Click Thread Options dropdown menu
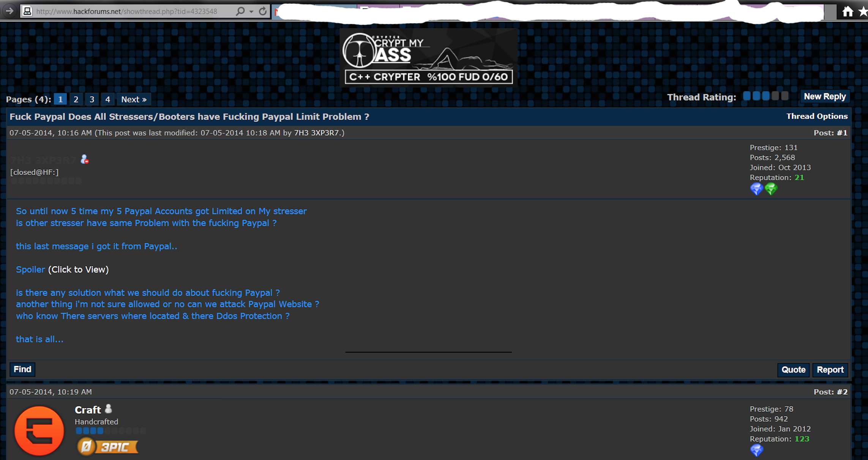This screenshot has height=460, width=868. [816, 117]
